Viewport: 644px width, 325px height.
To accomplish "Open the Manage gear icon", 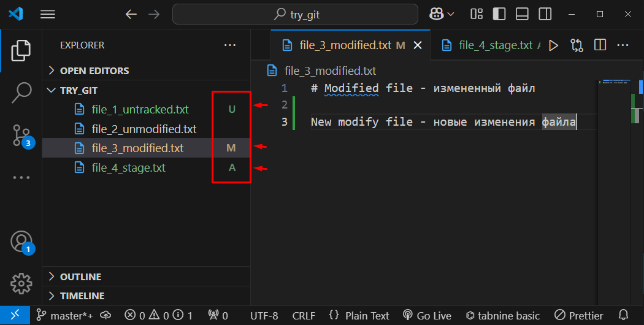I will click(21, 283).
